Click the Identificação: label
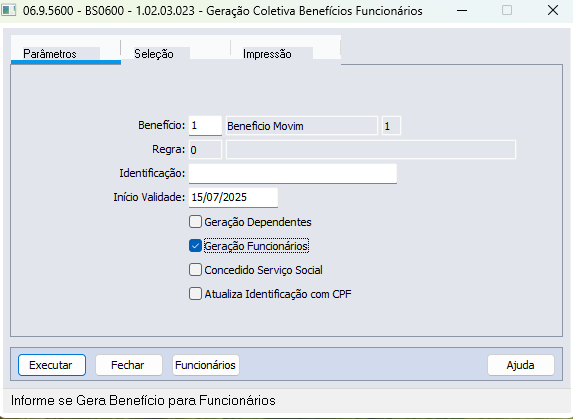Viewport: 573px width, 419px height. point(152,173)
